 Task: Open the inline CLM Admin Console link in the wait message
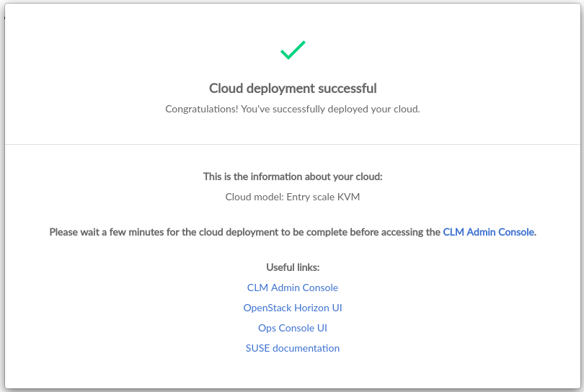tap(488, 233)
